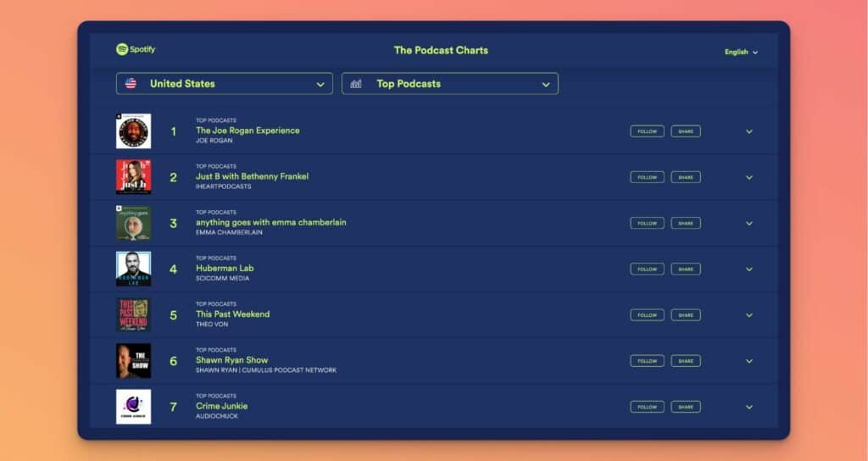Open the Shawn Ryan Show cover art
Screen dimensions: 868x461
click(133, 361)
